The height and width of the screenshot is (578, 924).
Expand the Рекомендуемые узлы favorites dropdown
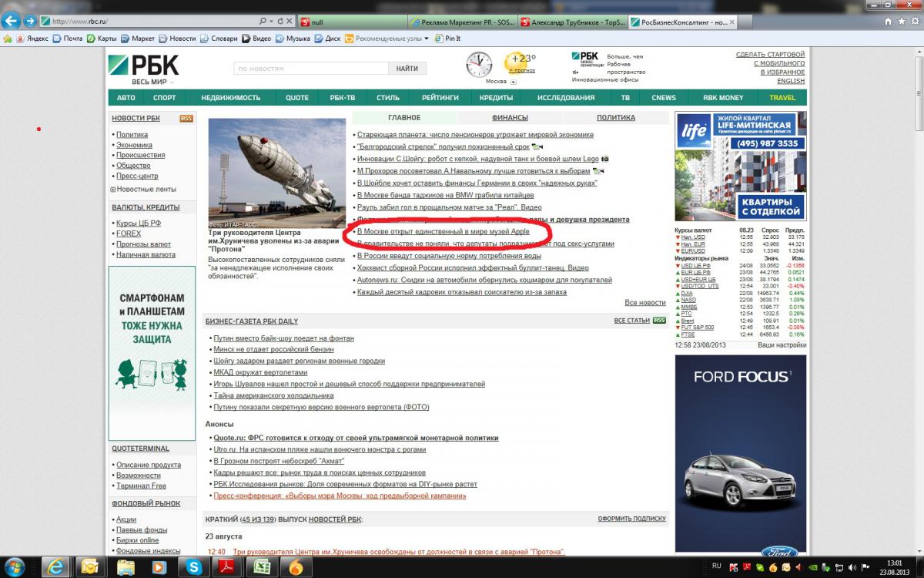(427, 39)
